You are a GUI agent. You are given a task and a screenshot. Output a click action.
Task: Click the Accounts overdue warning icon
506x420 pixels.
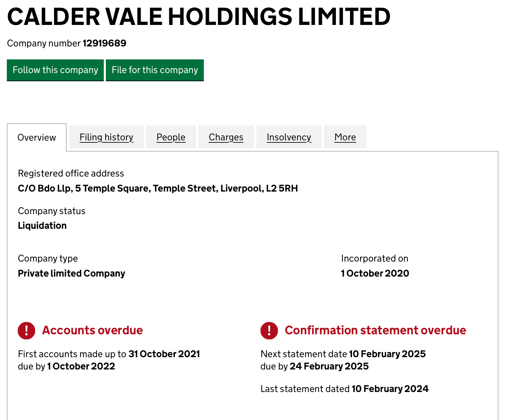pos(26,331)
